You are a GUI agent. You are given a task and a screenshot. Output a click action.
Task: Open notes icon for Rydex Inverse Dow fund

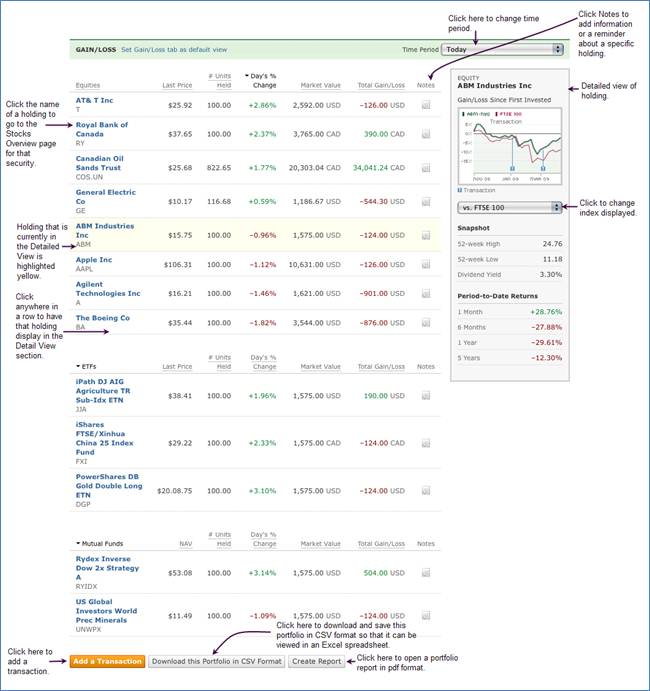(426, 573)
